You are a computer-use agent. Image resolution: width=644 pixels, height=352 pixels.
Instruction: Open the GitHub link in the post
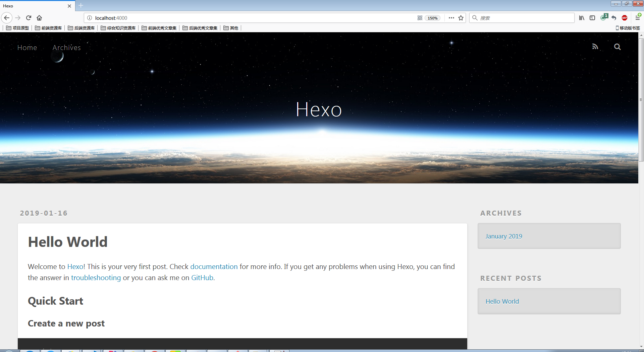click(202, 278)
